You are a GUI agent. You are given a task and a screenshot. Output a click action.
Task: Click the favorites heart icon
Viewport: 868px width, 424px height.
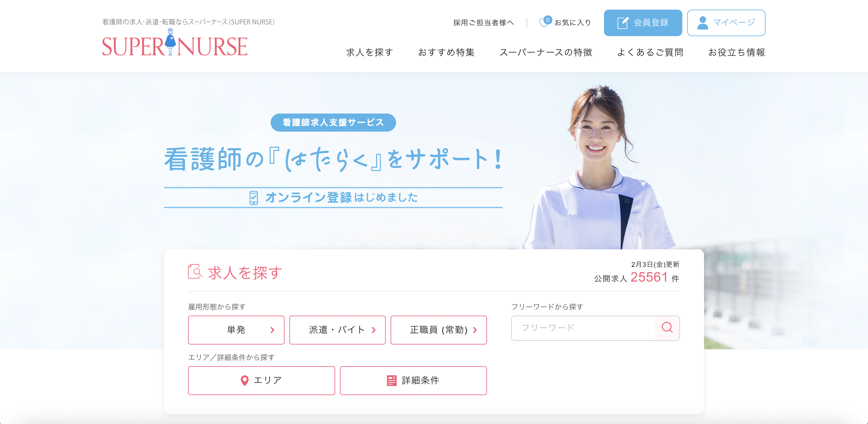point(543,23)
